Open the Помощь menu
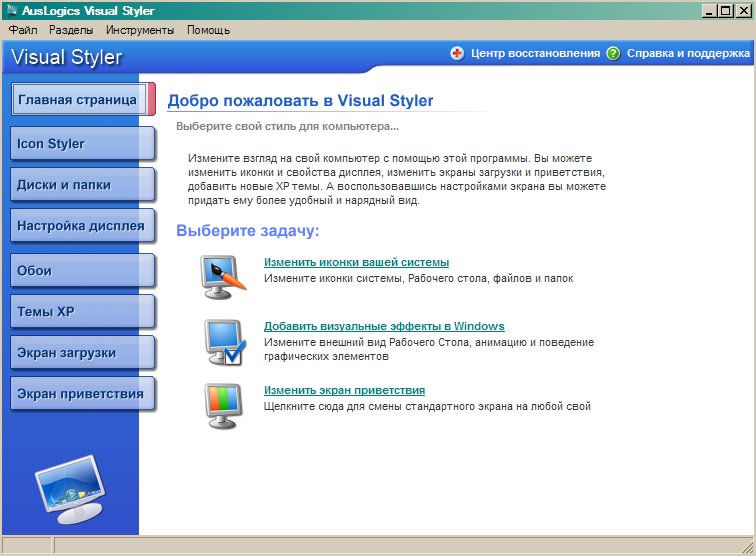The height and width of the screenshot is (556, 756). tap(208, 30)
